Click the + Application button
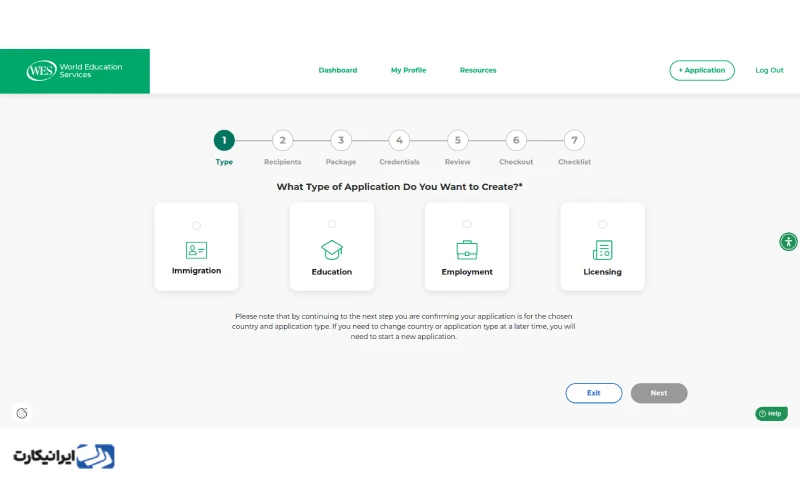Image resolution: width=800 pixels, height=477 pixels. 702,70
